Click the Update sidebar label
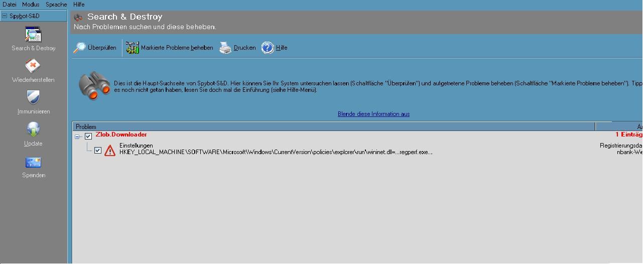Screen dimensions: 644x264 click(x=33, y=144)
